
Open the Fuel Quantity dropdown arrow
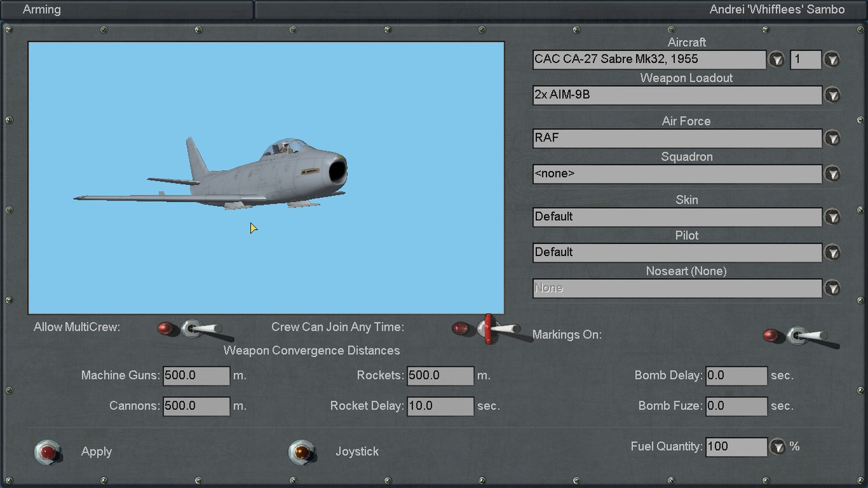coord(777,447)
